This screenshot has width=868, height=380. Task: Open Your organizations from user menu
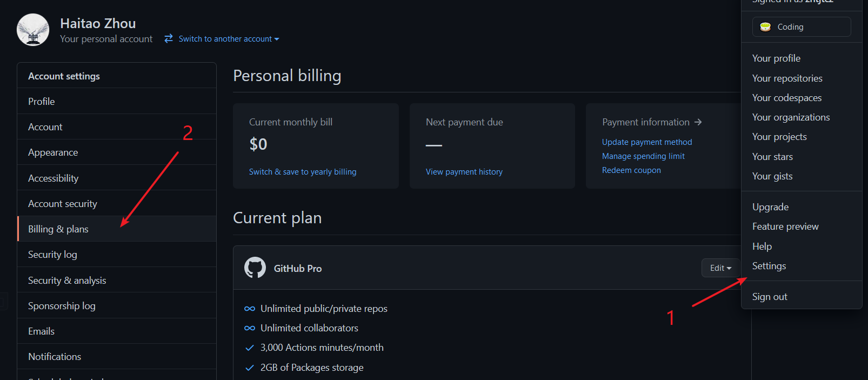(x=802, y=117)
